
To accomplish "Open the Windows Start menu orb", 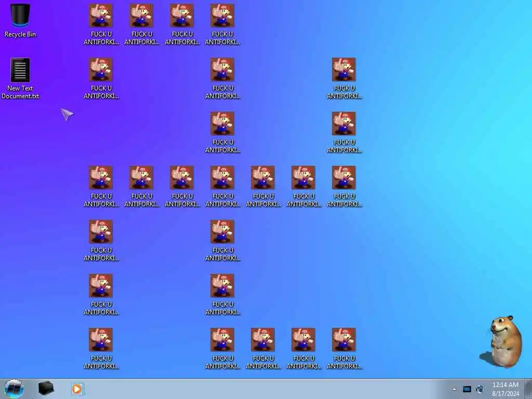I will coord(14,389).
